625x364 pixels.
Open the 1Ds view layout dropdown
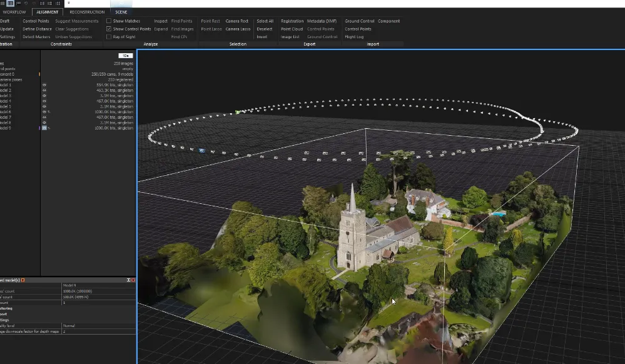click(125, 56)
